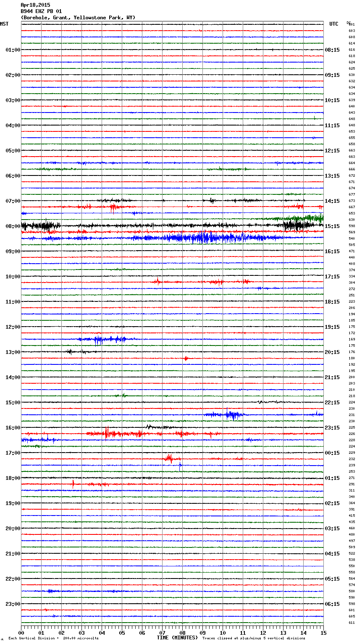Click the 22:00 MST time label
Image resolution: width=357 pixels, height=644 pixels.
click(x=13, y=579)
